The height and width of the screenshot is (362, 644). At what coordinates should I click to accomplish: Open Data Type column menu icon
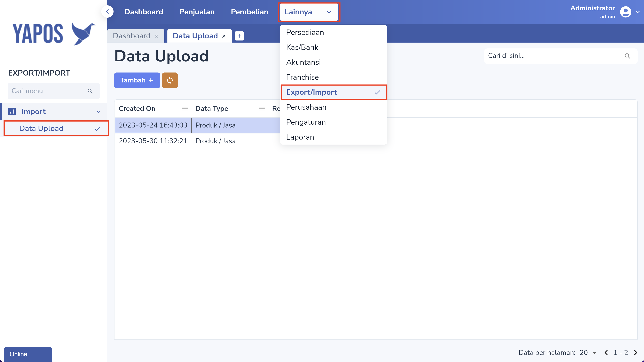[x=262, y=109]
